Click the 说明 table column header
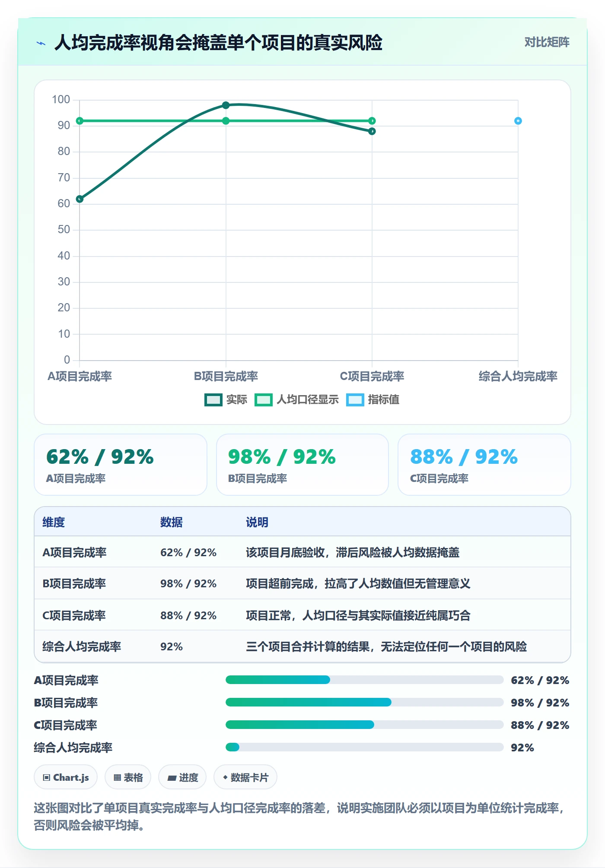This screenshot has height=868, width=605. (x=257, y=522)
